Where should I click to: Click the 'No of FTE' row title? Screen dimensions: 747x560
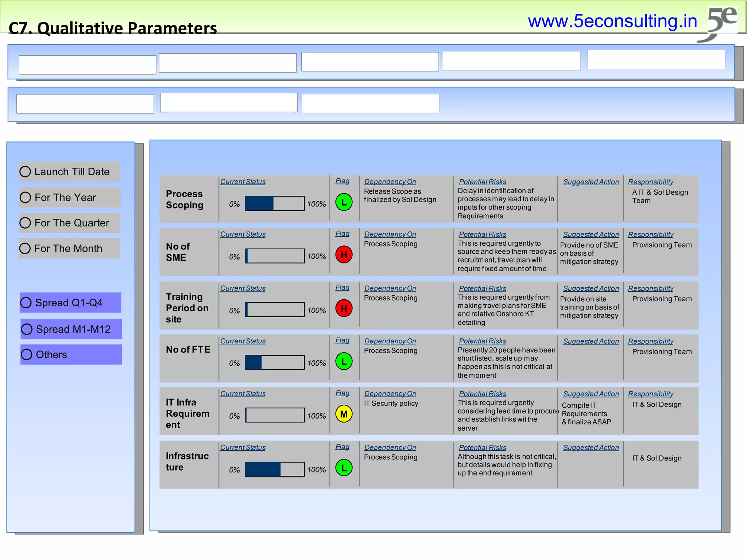188,350
